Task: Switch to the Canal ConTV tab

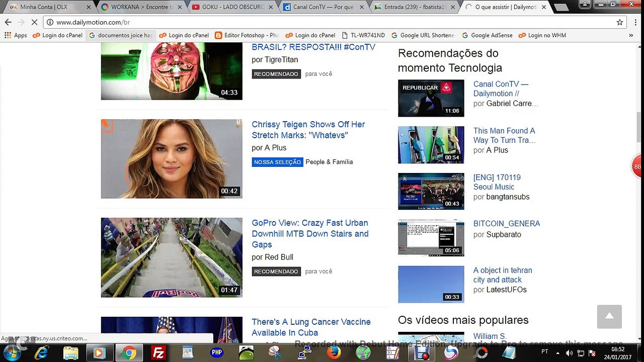Action: [323, 7]
